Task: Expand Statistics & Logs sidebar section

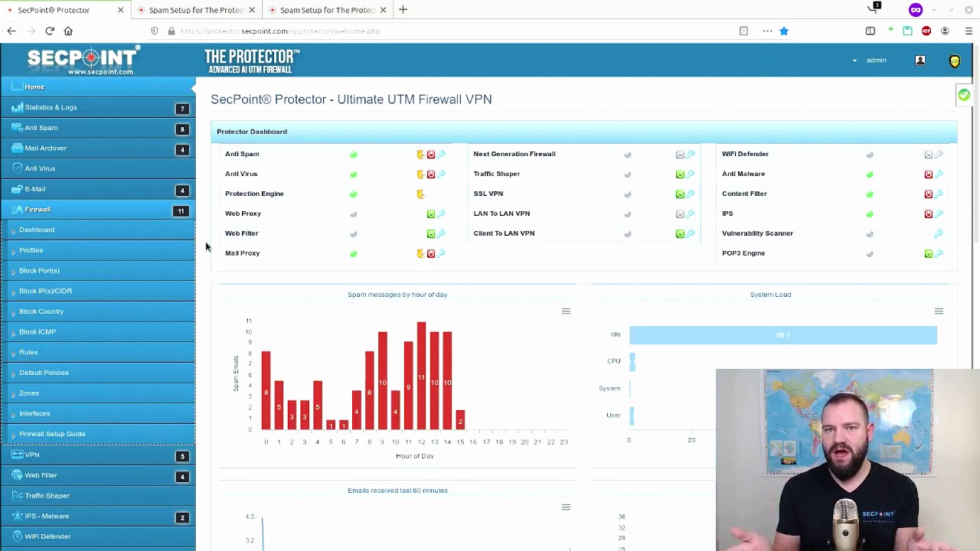Action: click(98, 107)
